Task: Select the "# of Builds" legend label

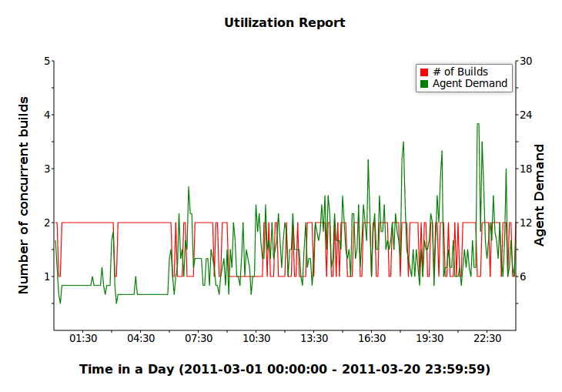Action: [x=460, y=72]
